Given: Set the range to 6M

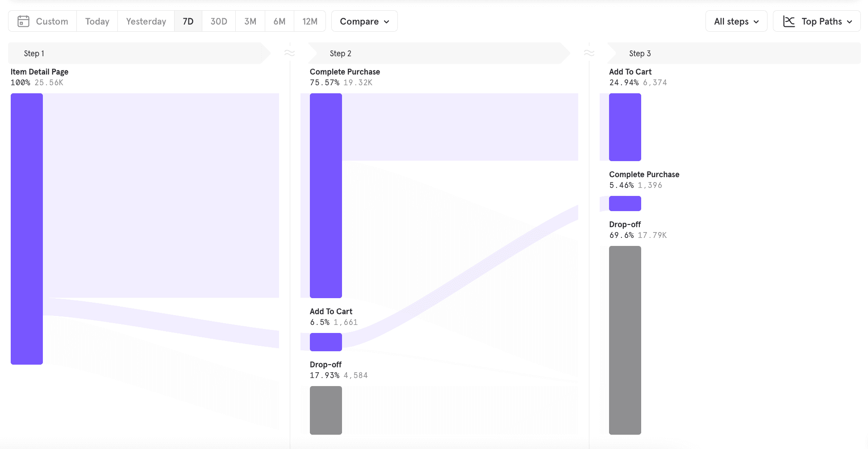Looking at the screenshot, I should pyautogui.click(x=280, y=21).
